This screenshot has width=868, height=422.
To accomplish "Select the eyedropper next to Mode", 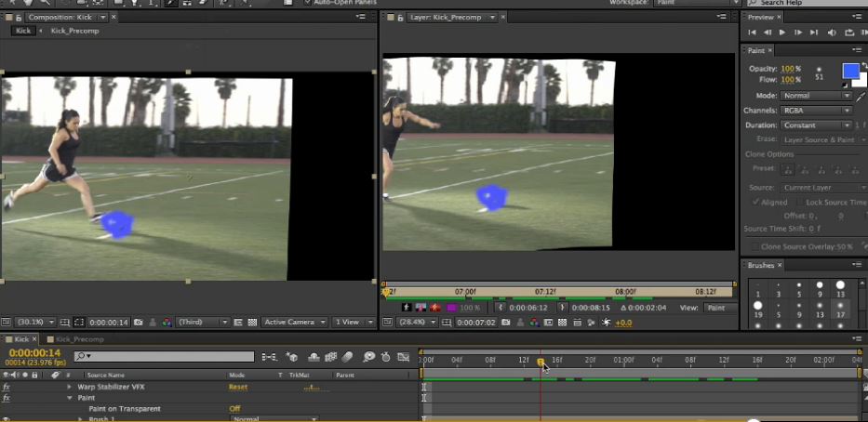I will [x=861, y=96].
